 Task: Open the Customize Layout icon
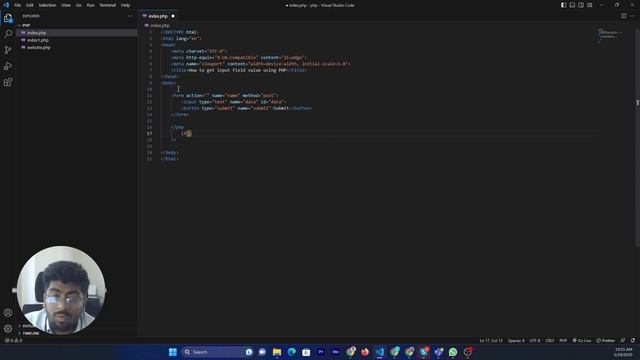point(590,5)
